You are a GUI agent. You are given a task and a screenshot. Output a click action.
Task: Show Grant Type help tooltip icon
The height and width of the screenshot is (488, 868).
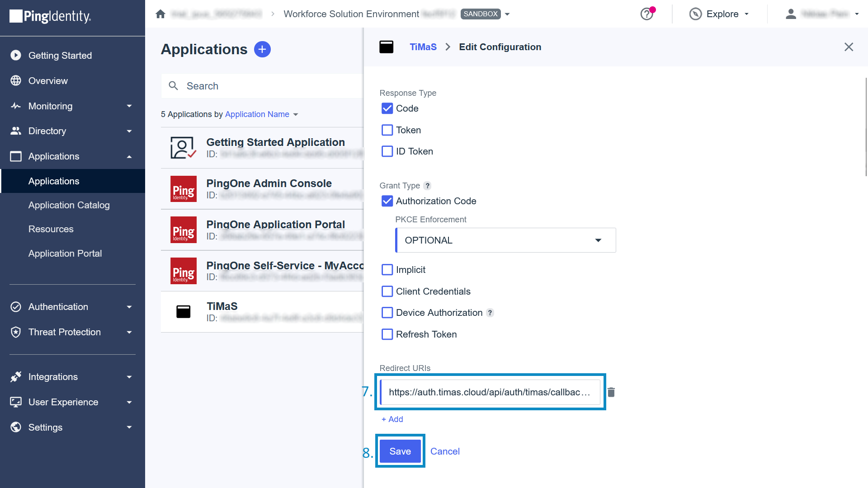point(427,186)
